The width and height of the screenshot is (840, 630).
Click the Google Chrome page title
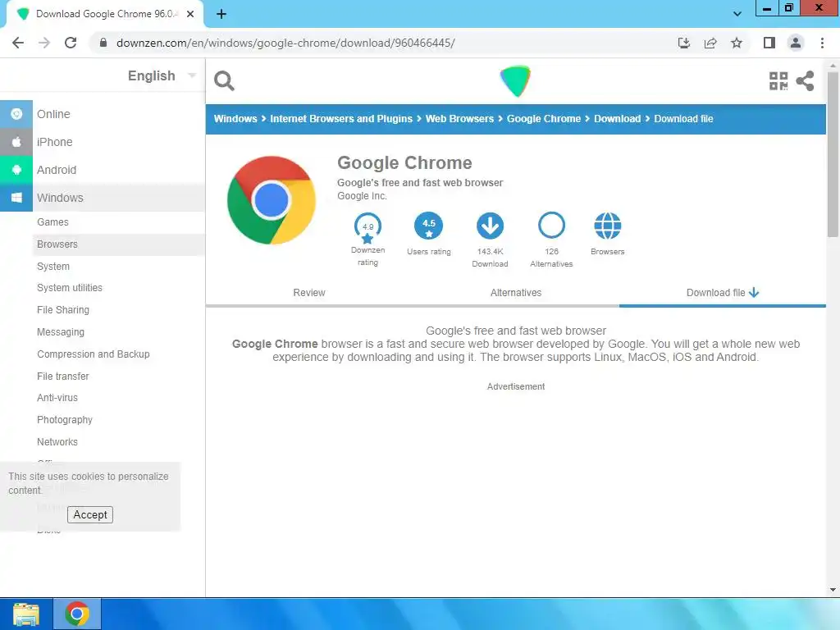(x=404, y=162)
